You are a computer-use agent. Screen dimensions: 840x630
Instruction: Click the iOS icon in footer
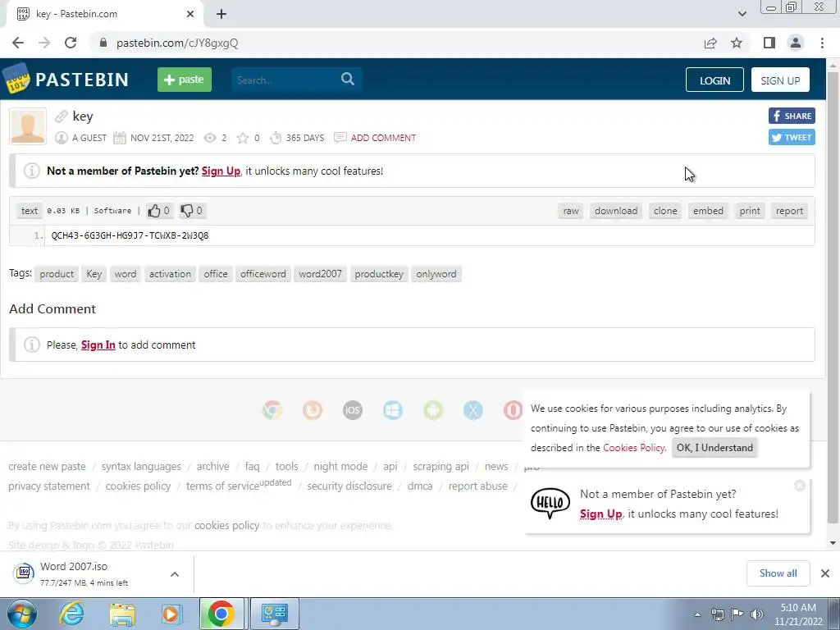[x=353, y=410]
